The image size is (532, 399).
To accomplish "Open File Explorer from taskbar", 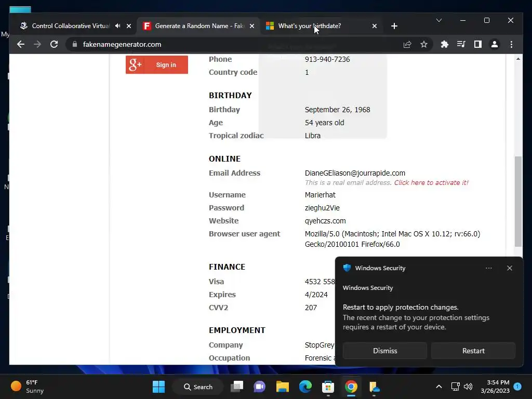I will coord(282,387).
